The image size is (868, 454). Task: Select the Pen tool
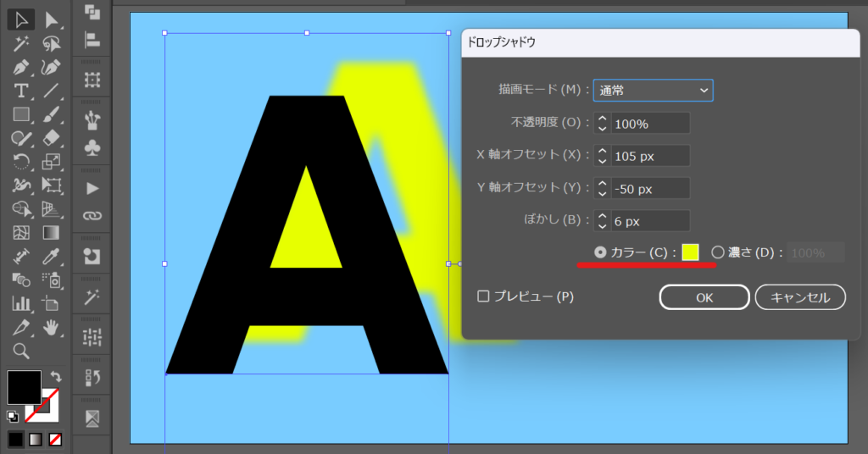pyautogui.click(x=21, y=68)
